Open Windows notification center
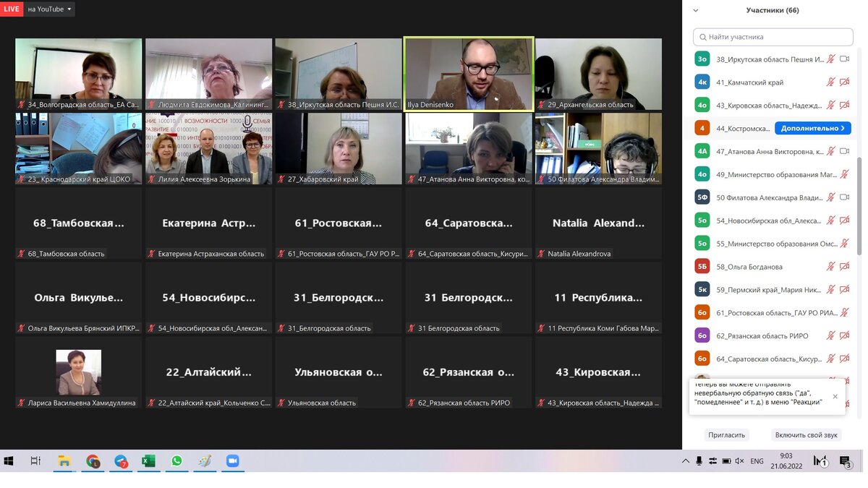The width and height of the screenshot is (868, 488). pyautogui.click(x=845, y=461)
